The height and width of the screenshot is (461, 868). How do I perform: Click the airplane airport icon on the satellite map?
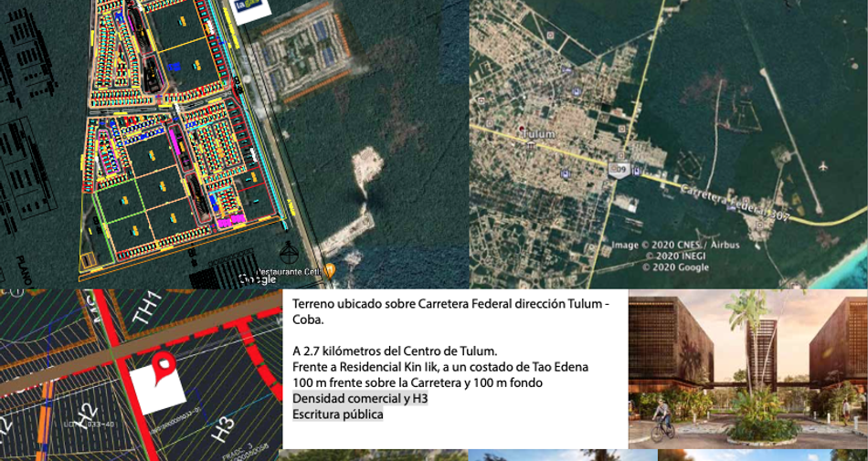pyautogui.click(x=822, y=166)
